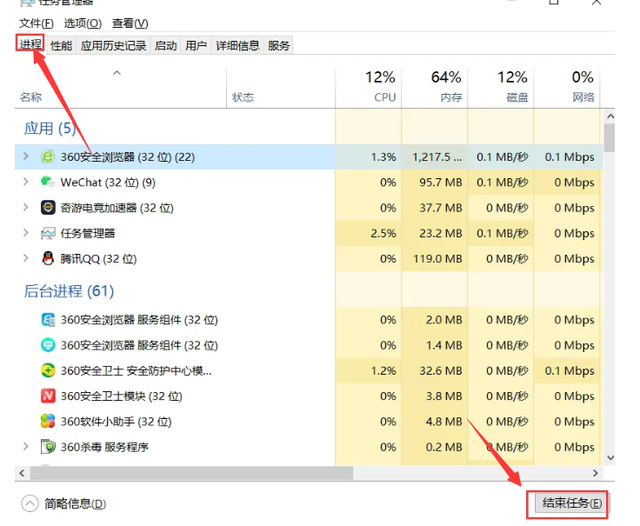This screenshot has width=640, height=526.
Task: Click first 360安全浏览器 服务组件 icon
Action: point(48,320)
